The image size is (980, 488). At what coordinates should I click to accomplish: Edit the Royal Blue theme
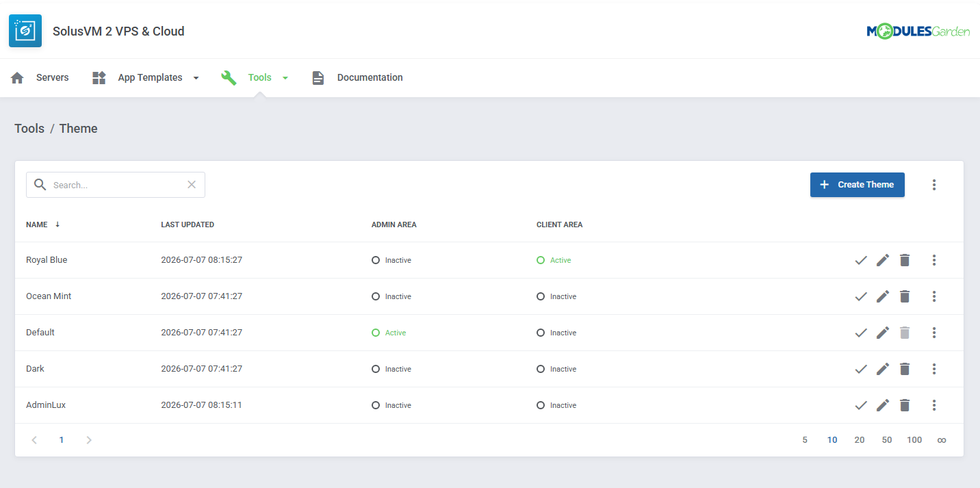[883, 260]
